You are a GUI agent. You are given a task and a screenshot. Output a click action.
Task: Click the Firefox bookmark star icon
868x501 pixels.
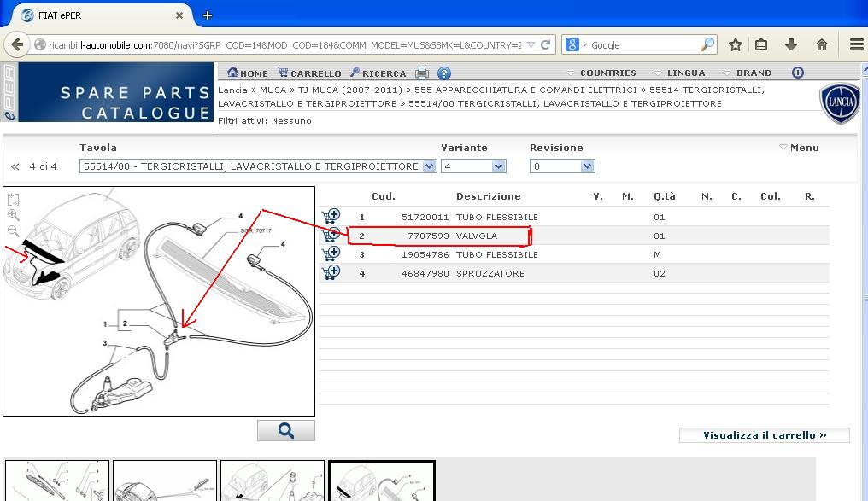[735, 44]
